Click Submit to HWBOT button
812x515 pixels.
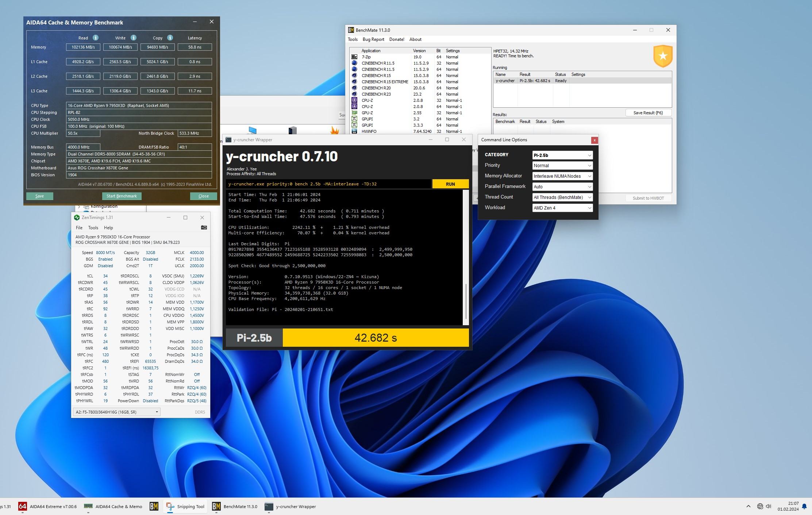[648, 198]
